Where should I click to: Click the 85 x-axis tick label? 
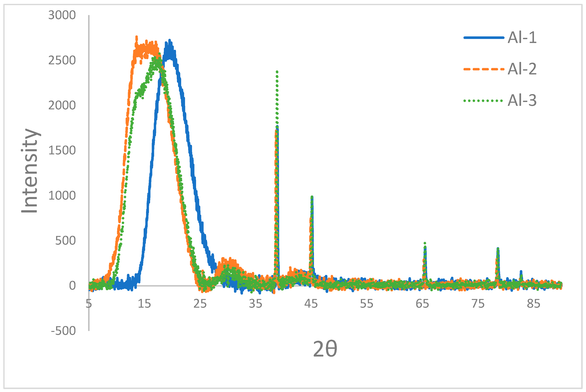533,304
